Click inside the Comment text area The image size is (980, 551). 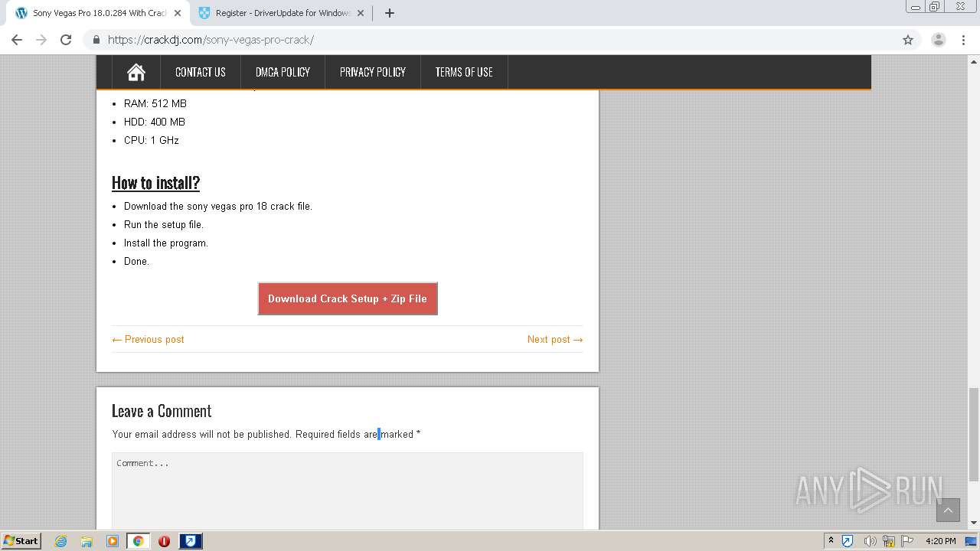[348, 491]
